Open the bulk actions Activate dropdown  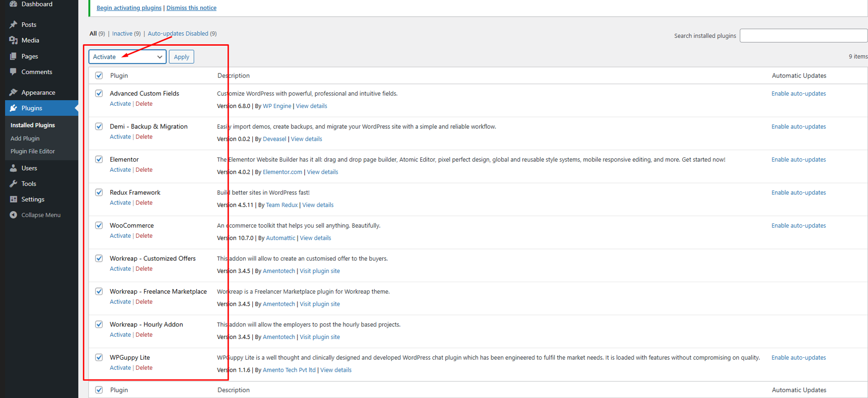[x=127, y=57]
